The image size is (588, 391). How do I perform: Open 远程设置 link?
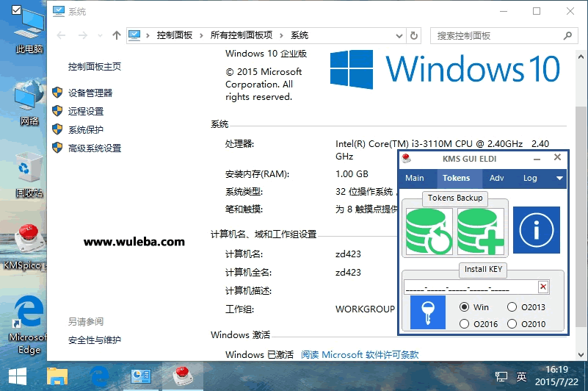86,111
